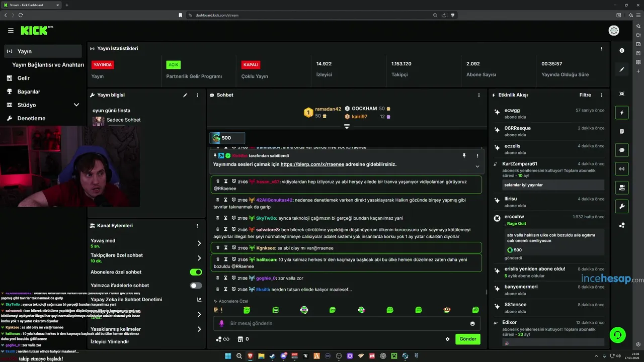644x362 pixels.
Task: Toggle Abonelere özel sohbet switch off
Action: pyautogui.click(x=196, y=272)
